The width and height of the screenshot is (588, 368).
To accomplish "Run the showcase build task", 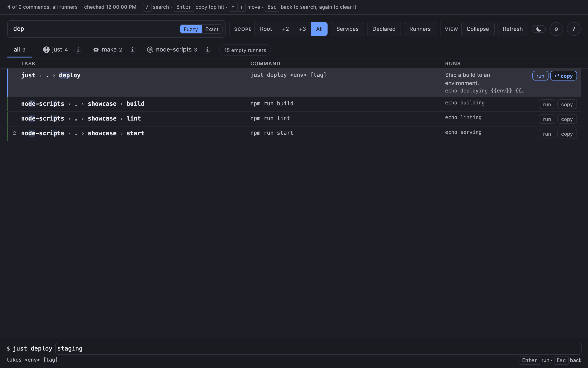I will tap(547, 104).
